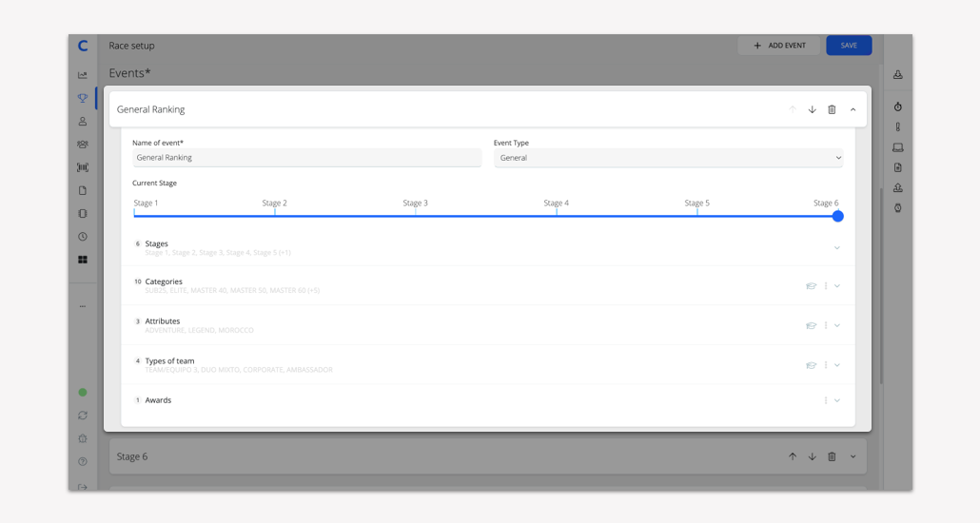Screen dimensions: 980x523
Task: Expand the Awards section chevron
Action: tap(837, 400)
